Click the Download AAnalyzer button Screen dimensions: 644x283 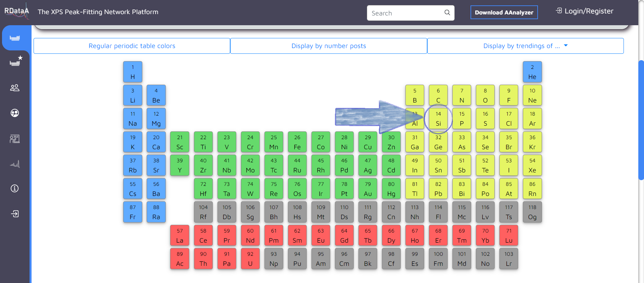click(504, 12)
